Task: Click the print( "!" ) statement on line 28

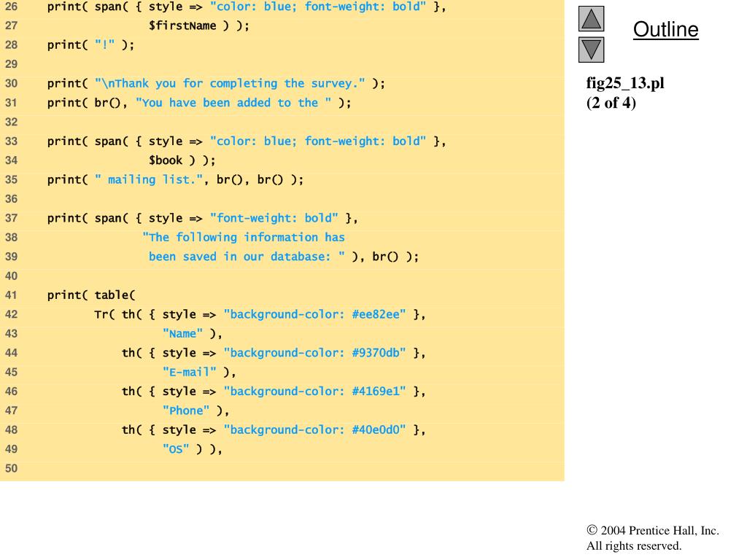Action: coord(90,44)
